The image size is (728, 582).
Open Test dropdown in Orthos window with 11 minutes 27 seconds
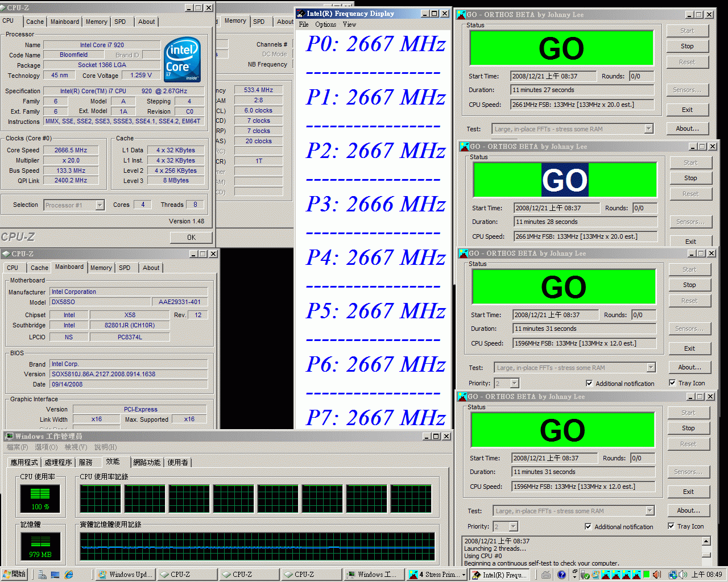click(649, 129)
